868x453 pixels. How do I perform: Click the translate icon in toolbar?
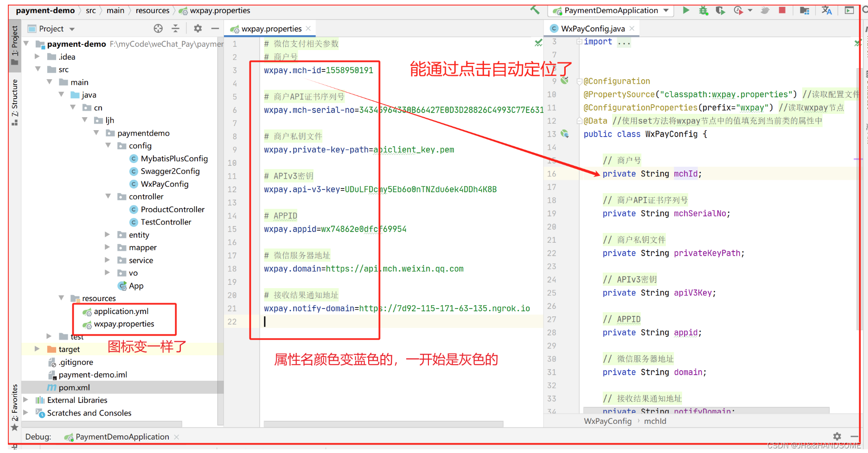[x=827, y=10]
